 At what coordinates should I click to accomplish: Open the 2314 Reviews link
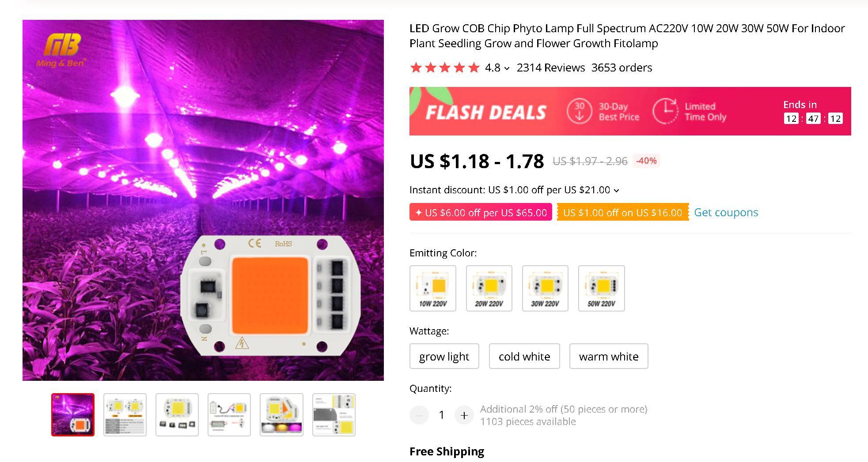[550, 68]
